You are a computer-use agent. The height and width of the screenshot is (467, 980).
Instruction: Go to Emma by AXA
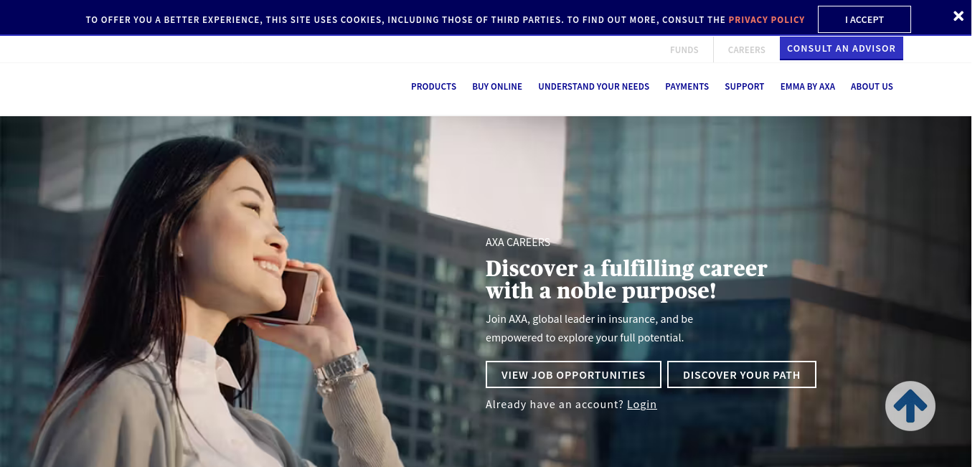(807, 86)
